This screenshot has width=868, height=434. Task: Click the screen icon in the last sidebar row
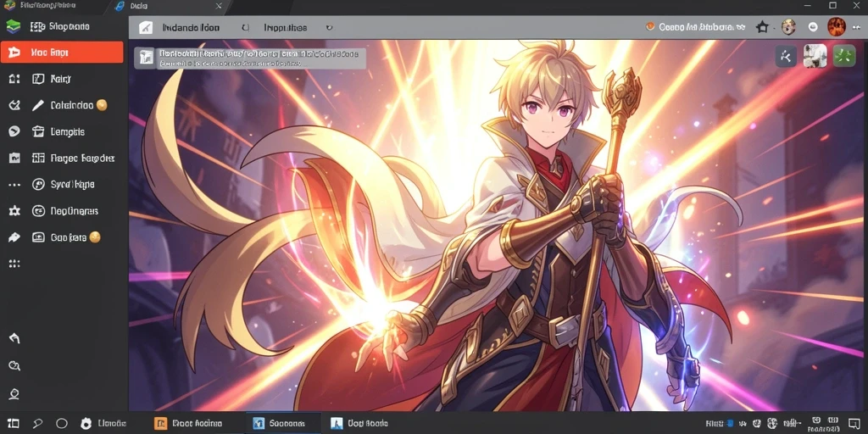coord(37,237)
